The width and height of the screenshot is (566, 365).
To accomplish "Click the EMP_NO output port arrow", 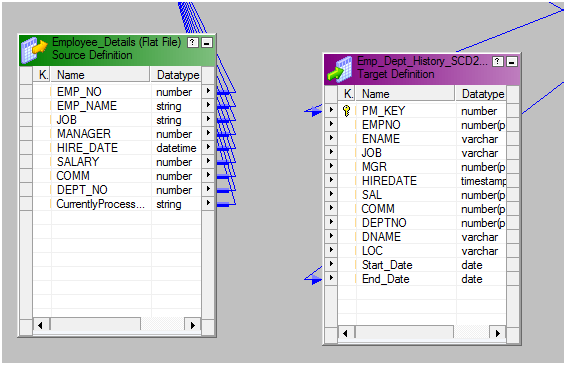I will [x=208, y=91].
